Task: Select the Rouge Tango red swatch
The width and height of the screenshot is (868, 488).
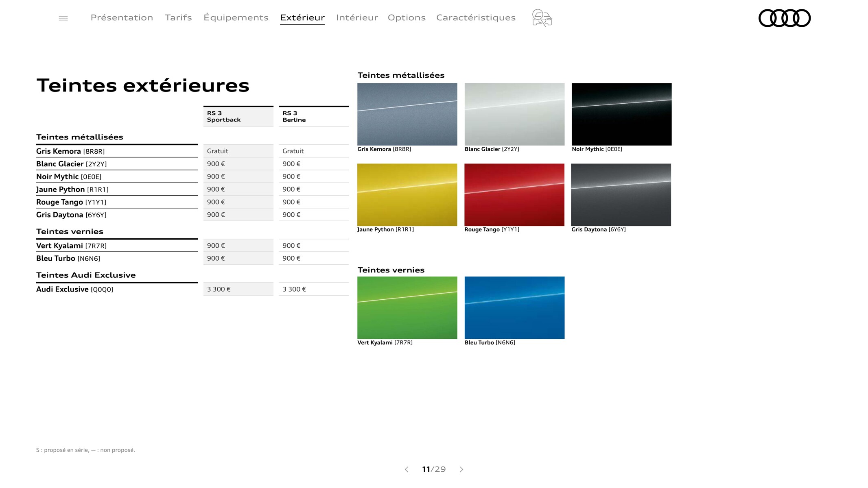Action: click(514, 195)
